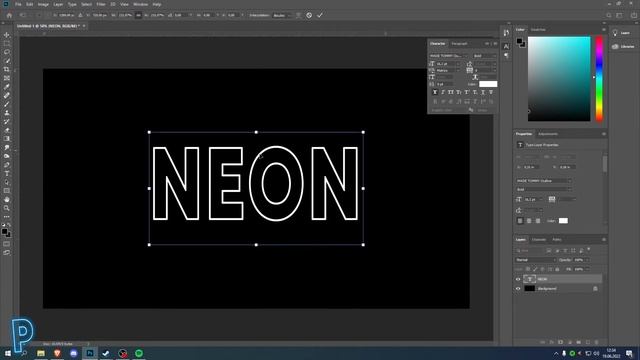Click the T thumbnail of NEON layer

pyautogui.click(x=530, y=279)
